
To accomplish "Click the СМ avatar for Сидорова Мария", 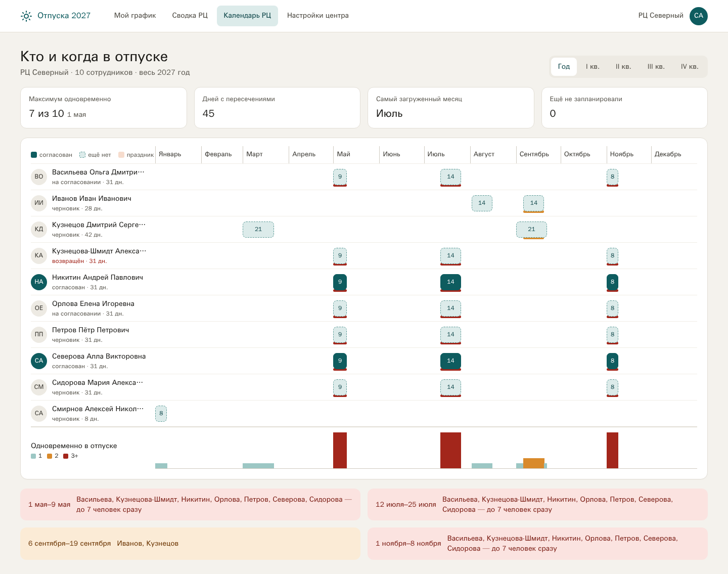I will [39, 387].
